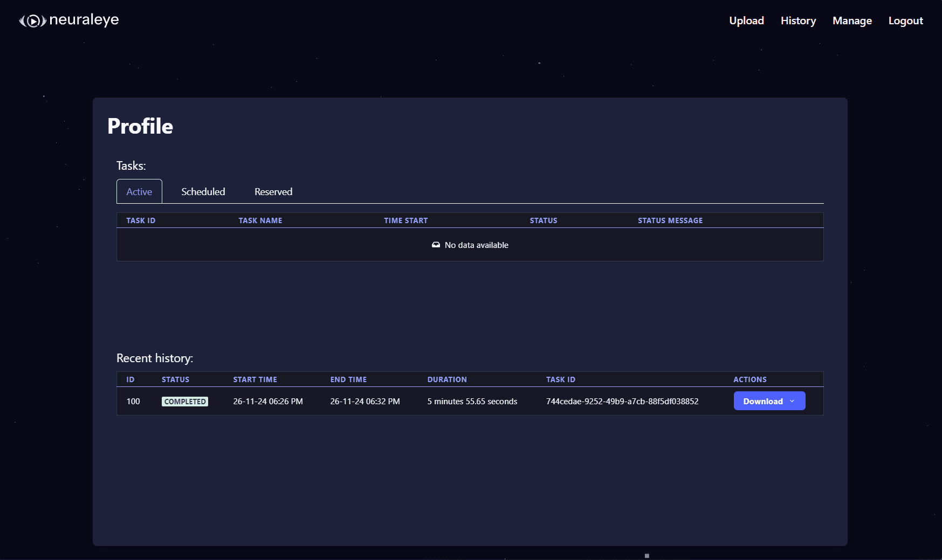The image size is (942, 560).
Task: Click the neuraleye logo icon
Action: tap(33, 21)
